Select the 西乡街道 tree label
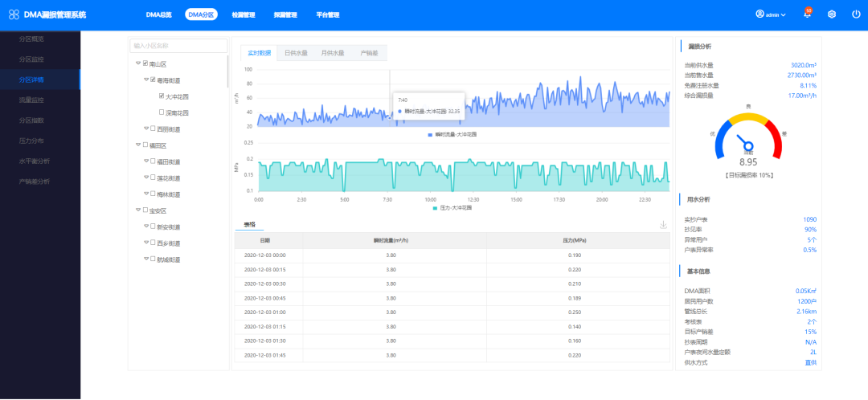 pyautogui.click(x=169, y=243)
